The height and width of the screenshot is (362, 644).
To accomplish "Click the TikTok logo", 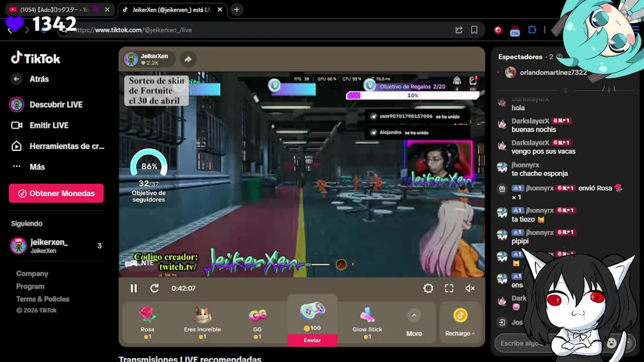I will coord(36,58).
